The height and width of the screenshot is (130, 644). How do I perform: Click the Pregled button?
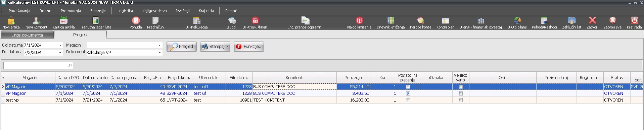182,47
